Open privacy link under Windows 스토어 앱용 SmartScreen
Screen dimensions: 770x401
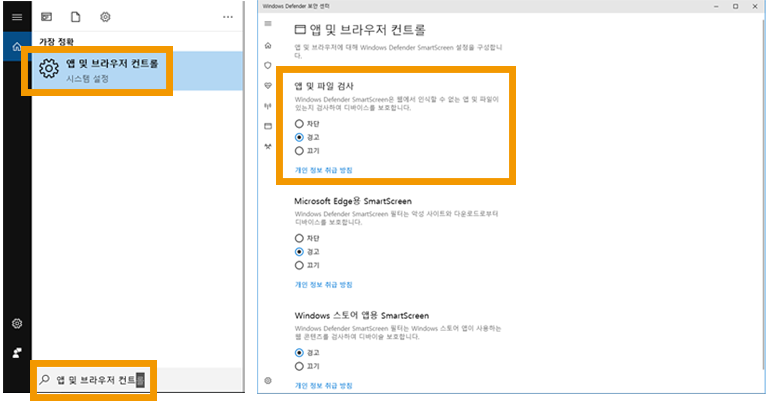pyautogui.click(x=324, y=386)
